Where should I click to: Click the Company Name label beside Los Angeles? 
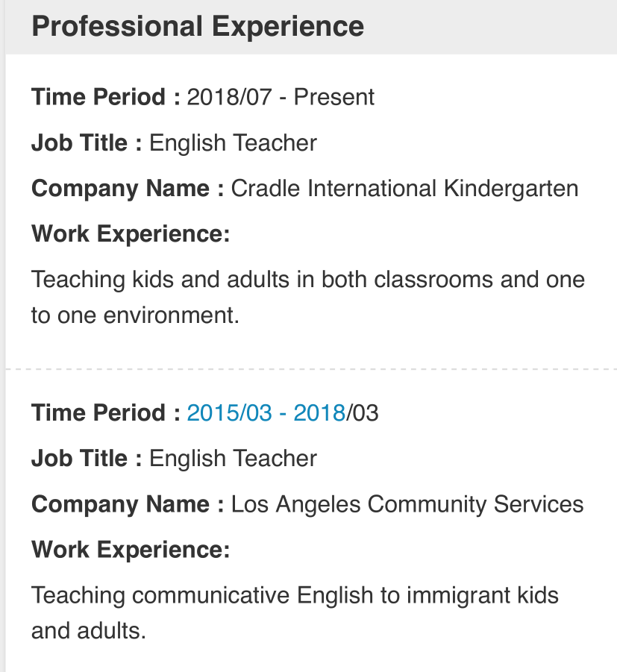(x=127, y=504)
